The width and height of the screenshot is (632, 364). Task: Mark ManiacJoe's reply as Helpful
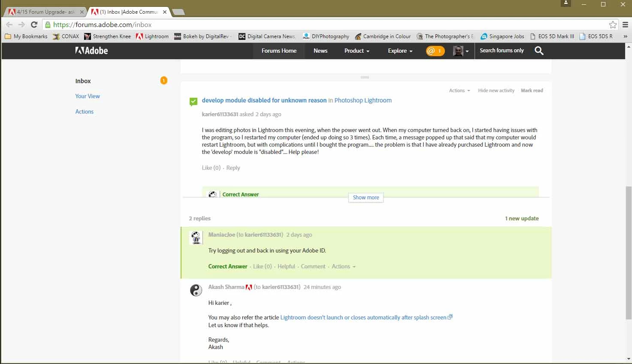pyautogui.click(x=286, y=266)
